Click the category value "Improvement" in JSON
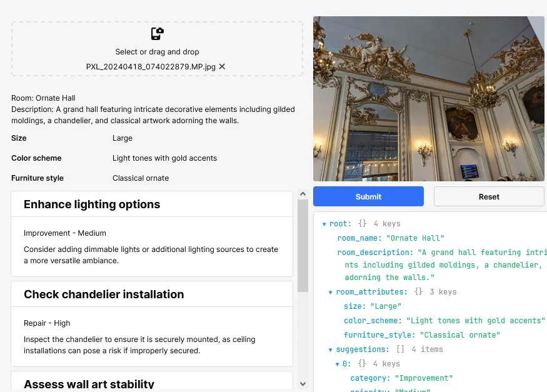The width and height of the screenshot is (547, 392). point(423,378)
